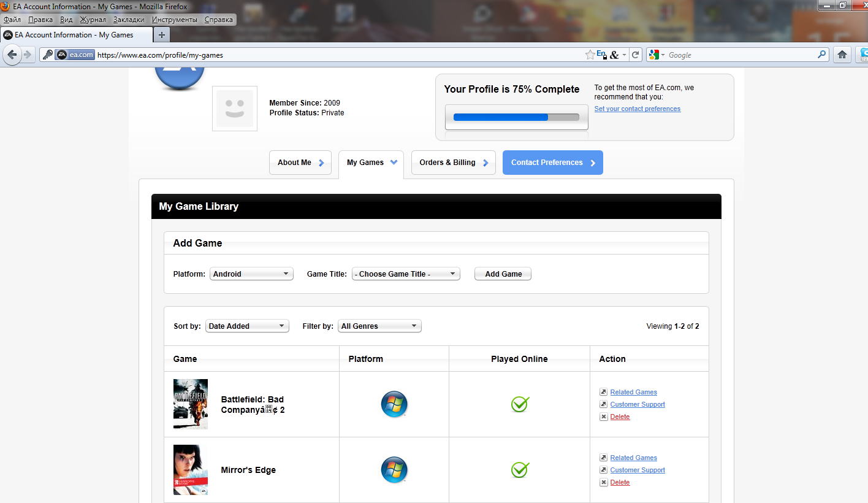The image size is (868, 503).
Task: Open the Справка menu
Action: pos(219,20)
